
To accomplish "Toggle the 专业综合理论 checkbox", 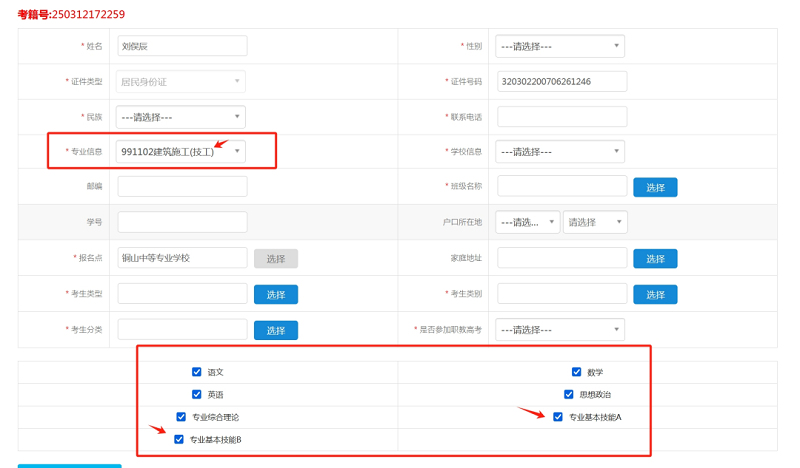I will click(x=181, y=416).
